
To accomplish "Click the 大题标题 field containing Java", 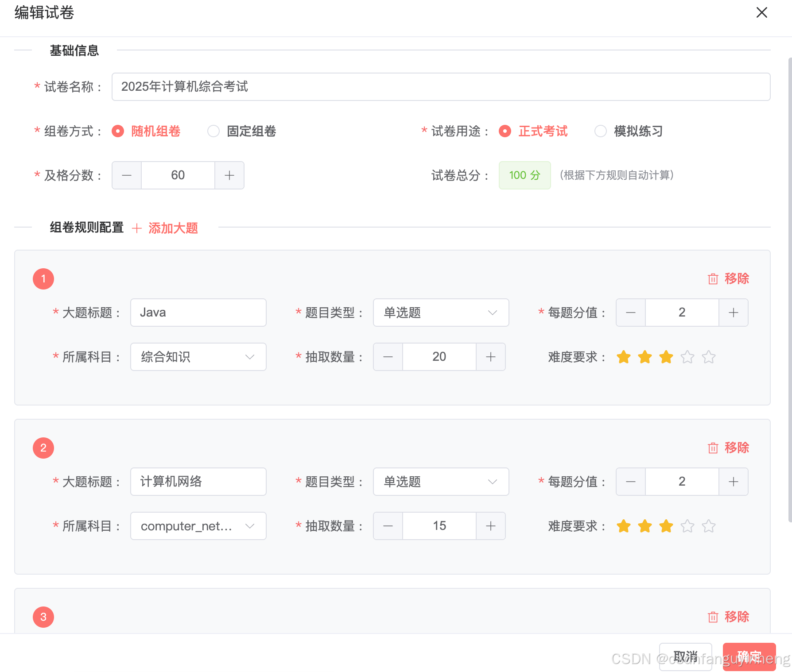I will point(198,313).
